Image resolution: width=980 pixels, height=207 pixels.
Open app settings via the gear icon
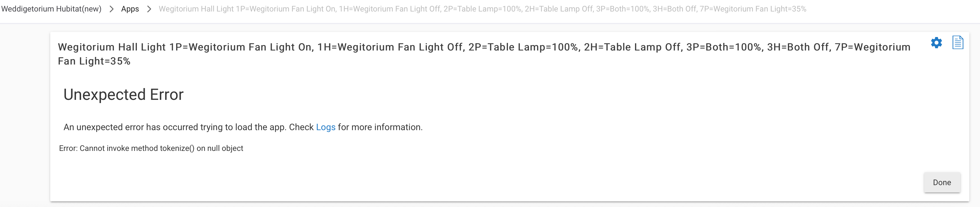(936, 43)
